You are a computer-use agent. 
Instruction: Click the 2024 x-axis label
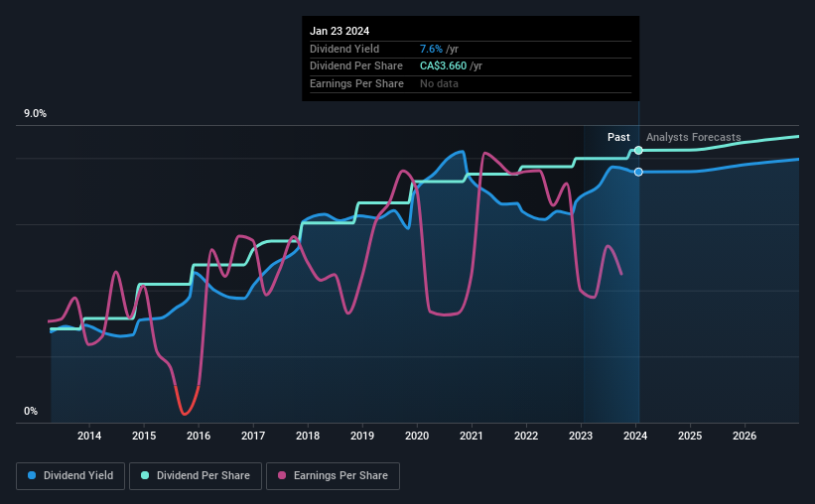pos(635,436)
